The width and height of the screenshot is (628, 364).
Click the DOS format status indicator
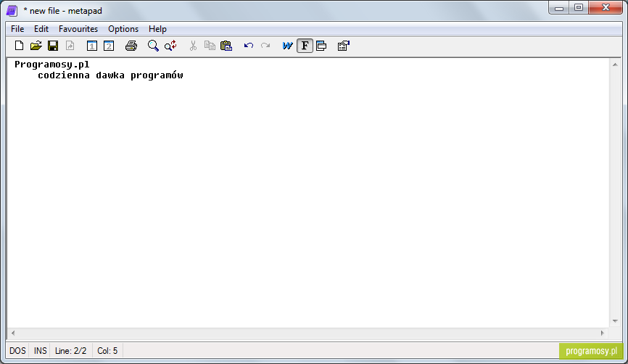pos(17,351)
